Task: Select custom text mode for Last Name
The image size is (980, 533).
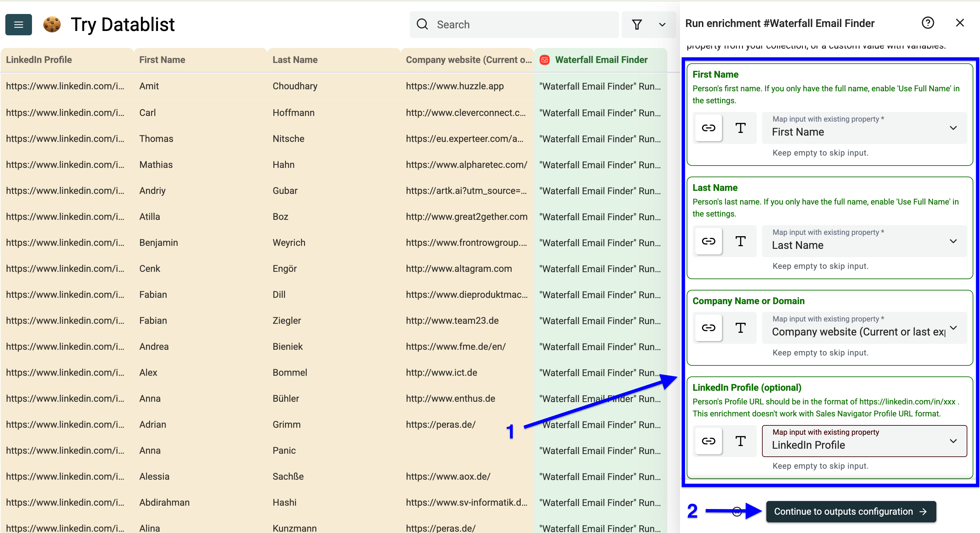Action: click(740, 242)
